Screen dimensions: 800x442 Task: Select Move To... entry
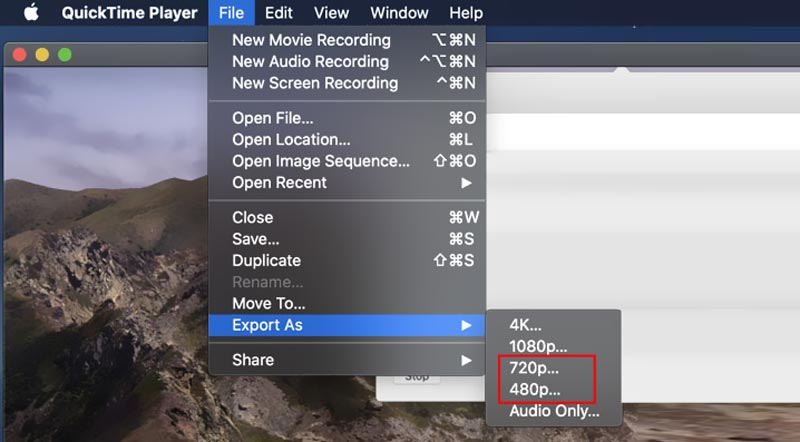(x=347, y=303)
